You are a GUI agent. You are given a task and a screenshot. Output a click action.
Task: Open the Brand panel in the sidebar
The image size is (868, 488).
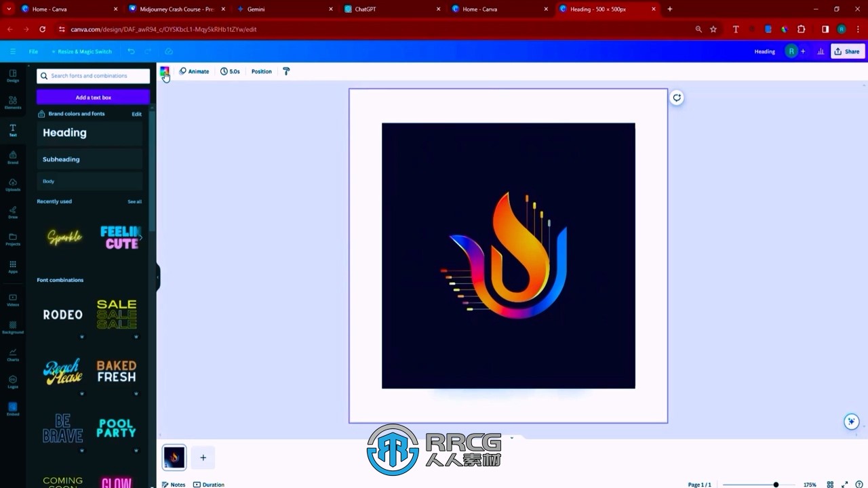click(13, 157)
